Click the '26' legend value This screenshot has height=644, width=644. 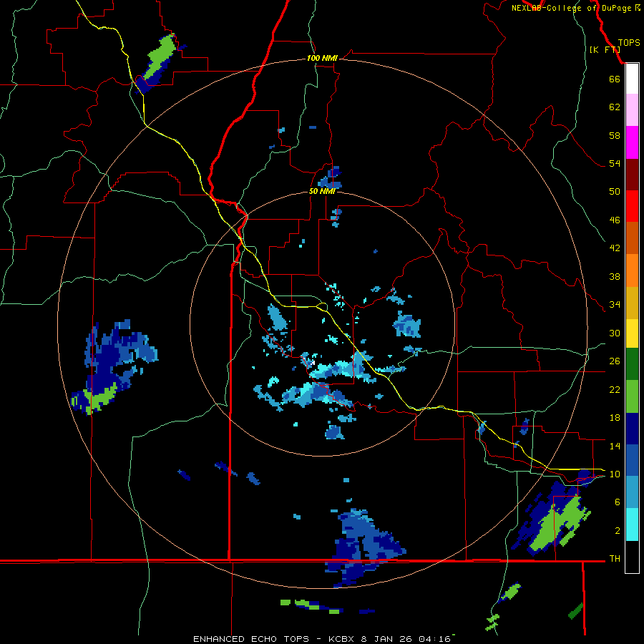pos(615,361)
